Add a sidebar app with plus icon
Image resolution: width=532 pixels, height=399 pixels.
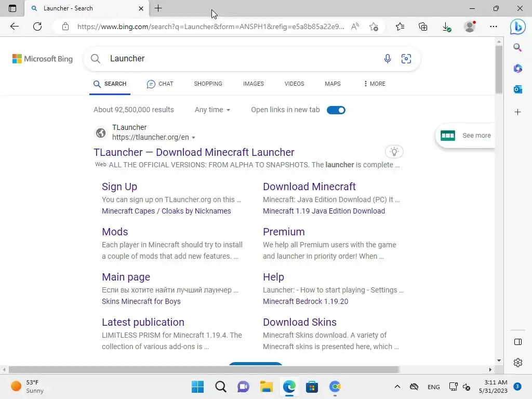517,112
